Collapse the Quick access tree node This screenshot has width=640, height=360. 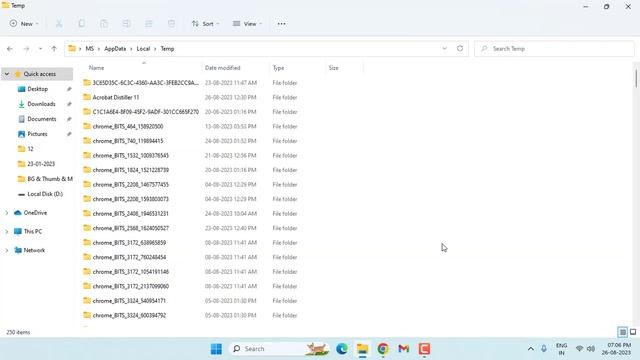pyautogui.click(x=7, y=74)
